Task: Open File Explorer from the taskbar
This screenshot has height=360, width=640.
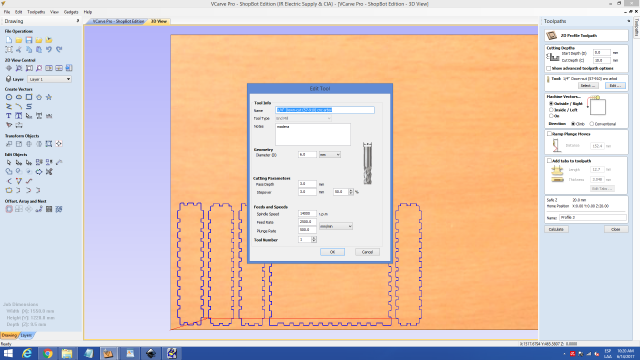Action: click(x=67, y=353)
